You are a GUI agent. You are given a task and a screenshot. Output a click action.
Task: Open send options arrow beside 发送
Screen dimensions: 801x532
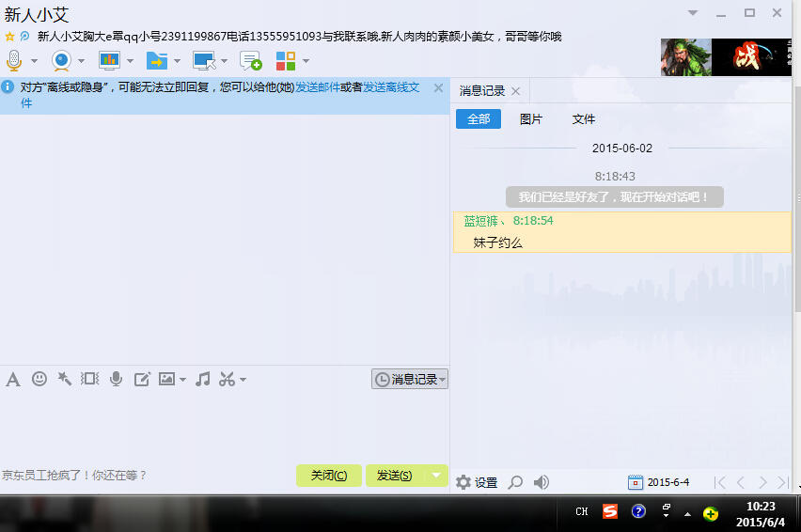pyautogui.click(x=436, y=476)
